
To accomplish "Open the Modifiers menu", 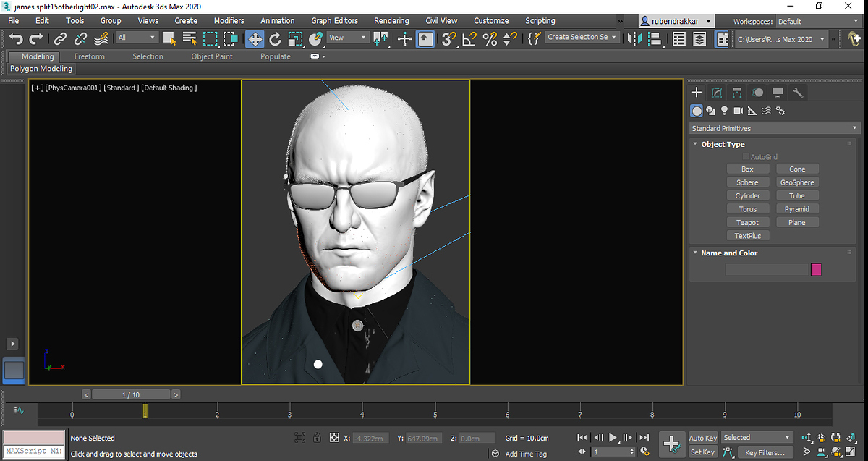I will click(x=229, y=21).
